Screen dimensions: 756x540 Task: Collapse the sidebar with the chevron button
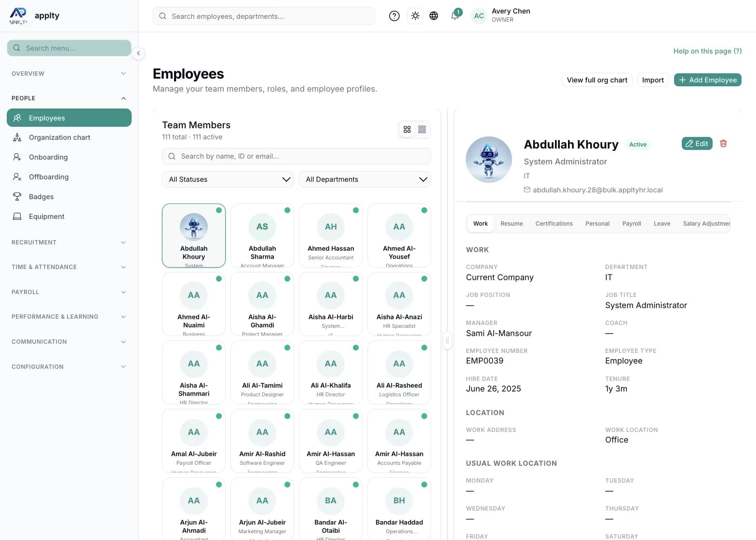pos(138,53)
